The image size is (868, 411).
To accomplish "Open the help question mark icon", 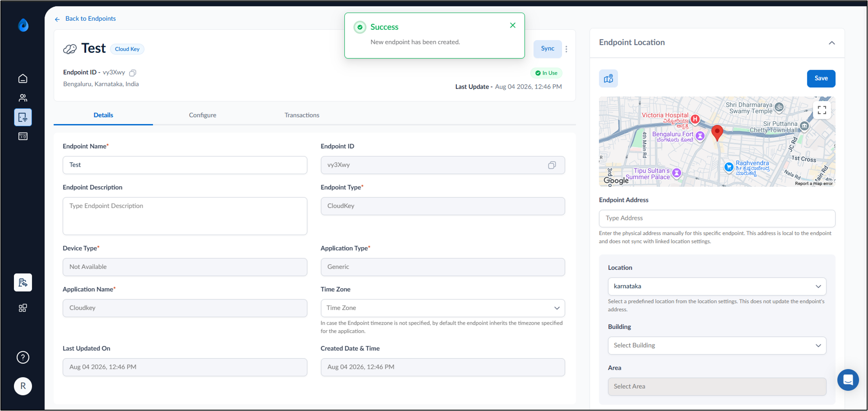I will 23,357.
